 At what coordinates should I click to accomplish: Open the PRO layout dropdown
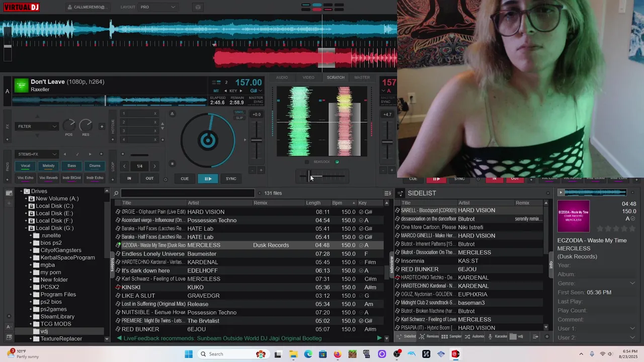[x=157, y=7]
